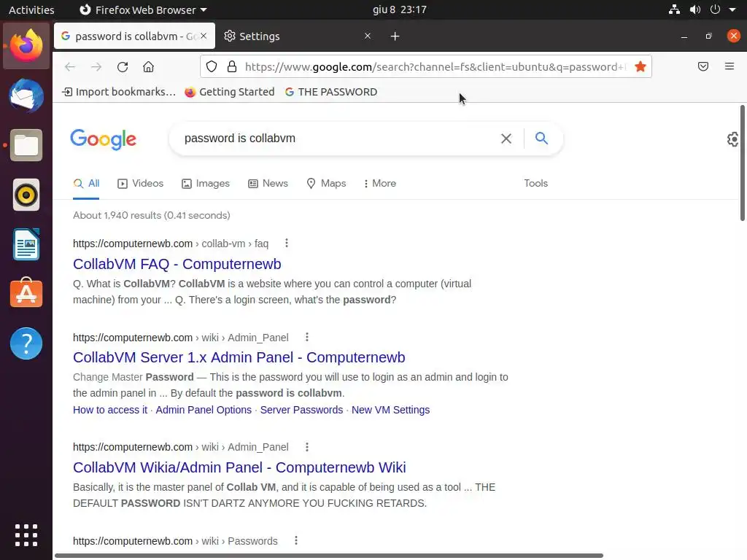Viewport: 747px width, 560px height.
Task: Open Rhythmbox from the dock
Action: (26, 195)
